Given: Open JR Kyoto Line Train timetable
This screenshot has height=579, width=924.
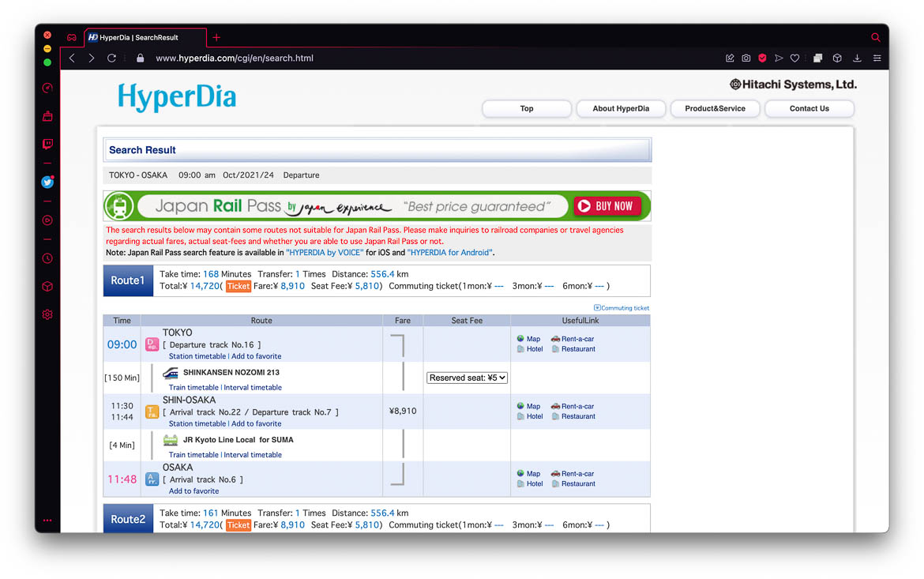Looking at the screenshot, I should pyautogui.click(x=193, y=455).
